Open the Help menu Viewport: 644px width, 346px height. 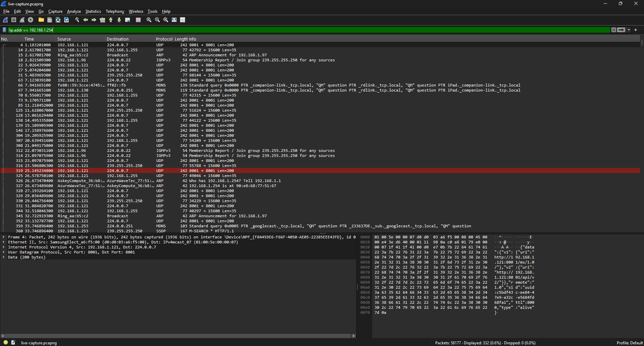166,11
